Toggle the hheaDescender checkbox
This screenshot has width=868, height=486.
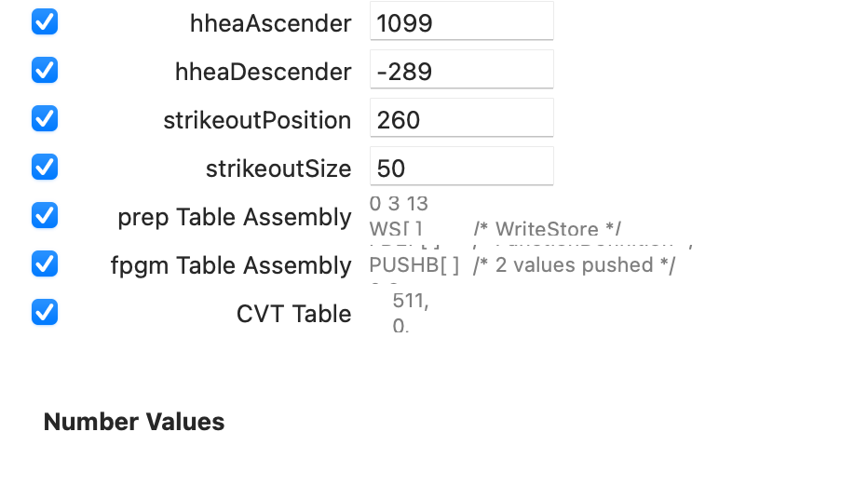(45, 70)
